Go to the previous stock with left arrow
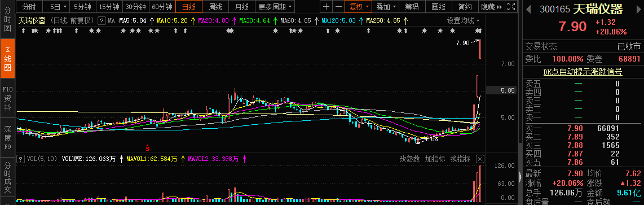 [528, 9]
